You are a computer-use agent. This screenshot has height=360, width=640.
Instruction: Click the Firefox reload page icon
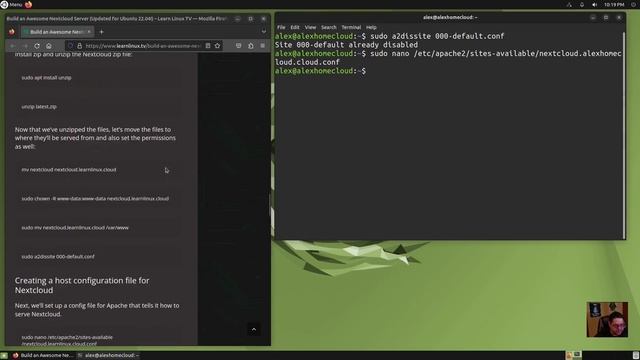[37, 46]
